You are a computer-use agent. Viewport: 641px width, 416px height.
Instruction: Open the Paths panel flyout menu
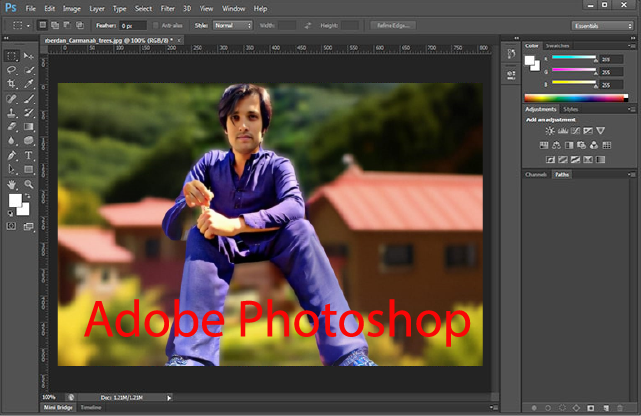[631, 174]
